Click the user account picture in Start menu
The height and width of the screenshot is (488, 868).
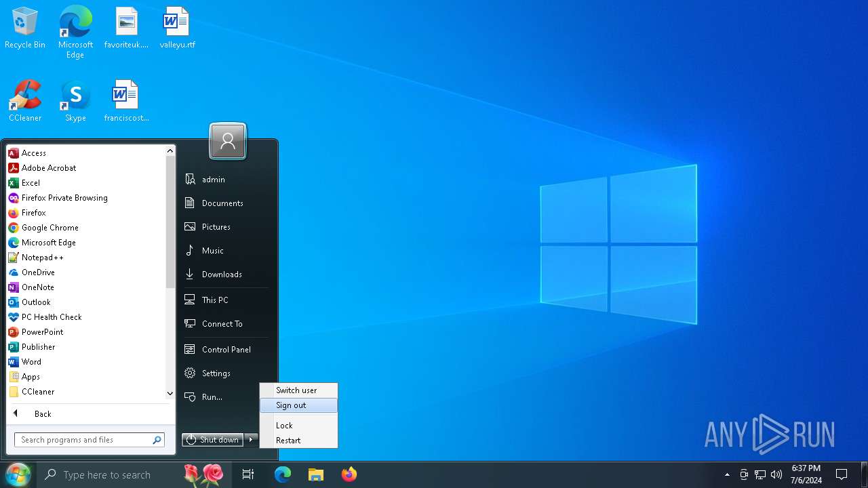[228, 141]
